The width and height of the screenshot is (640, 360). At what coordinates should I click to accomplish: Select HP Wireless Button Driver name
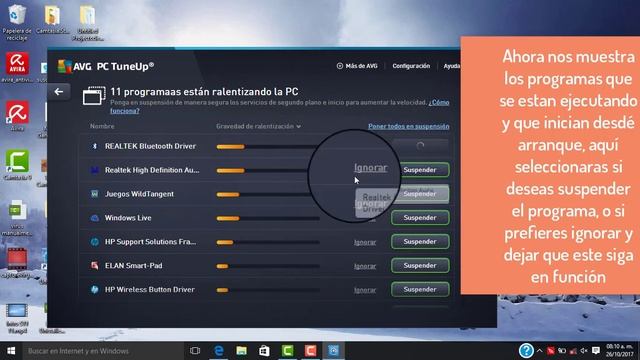tap(149, 289)
